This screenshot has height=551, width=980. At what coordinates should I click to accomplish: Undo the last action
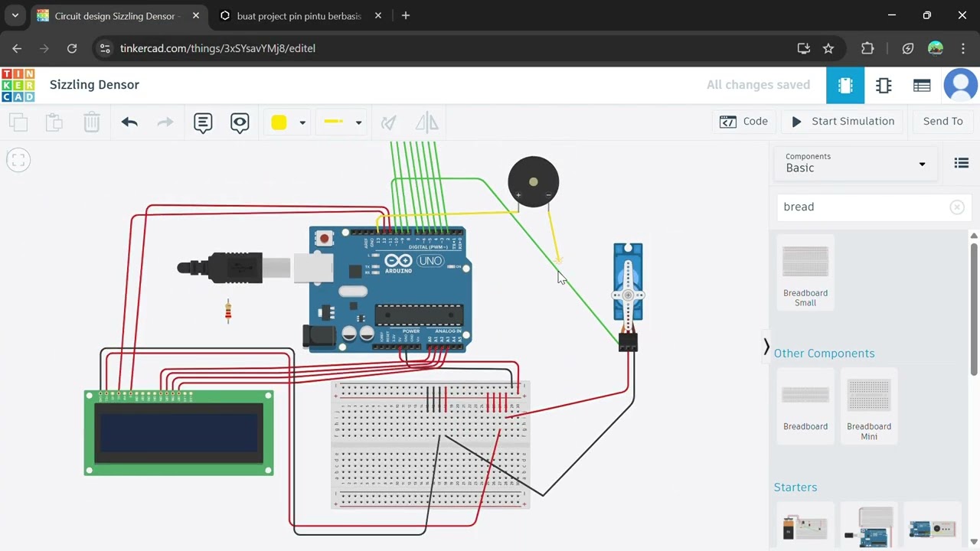click(x=129, y=122)
